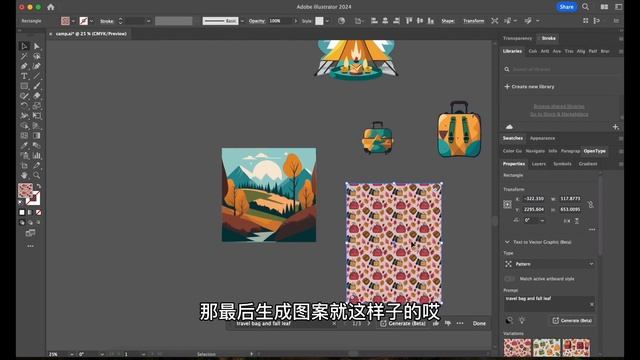This screenshot has width=640, height=360.
Task: Toggle Match active artboard style
Action: (x=509, y=279)
